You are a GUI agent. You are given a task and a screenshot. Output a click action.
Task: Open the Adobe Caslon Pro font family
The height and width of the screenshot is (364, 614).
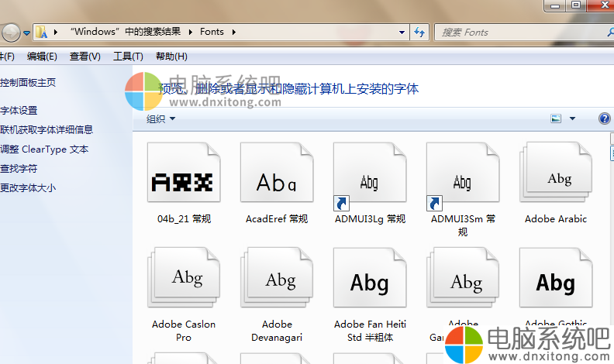click(184, 277)
